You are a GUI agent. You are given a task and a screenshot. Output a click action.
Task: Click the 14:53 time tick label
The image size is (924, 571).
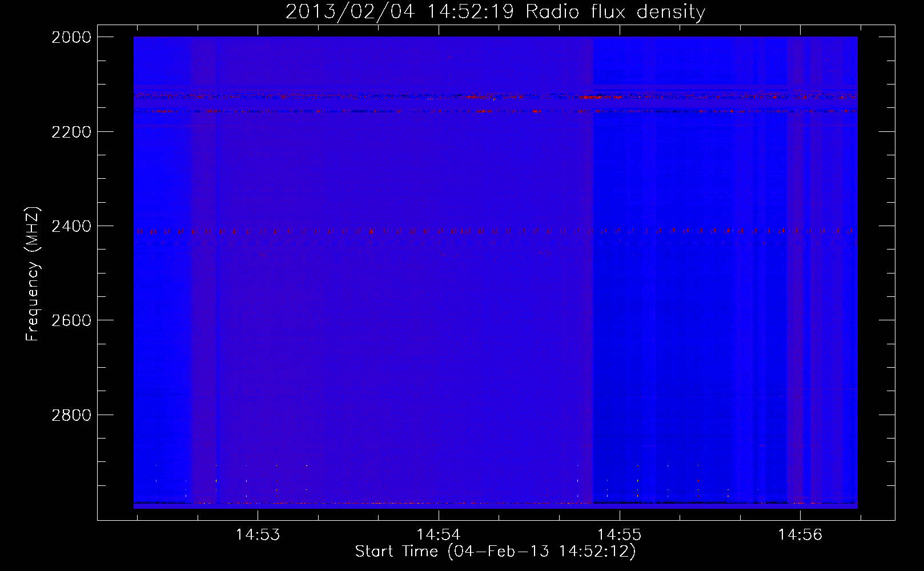point(258,535)
